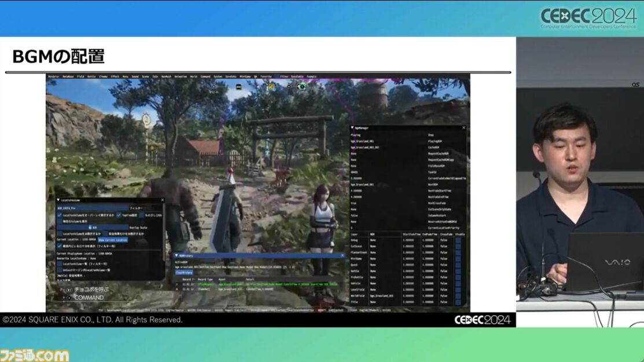Toggle the in-range display filter checkbox
The width and height of the screenshot is (644, 362).
click(x=59, y=246)
